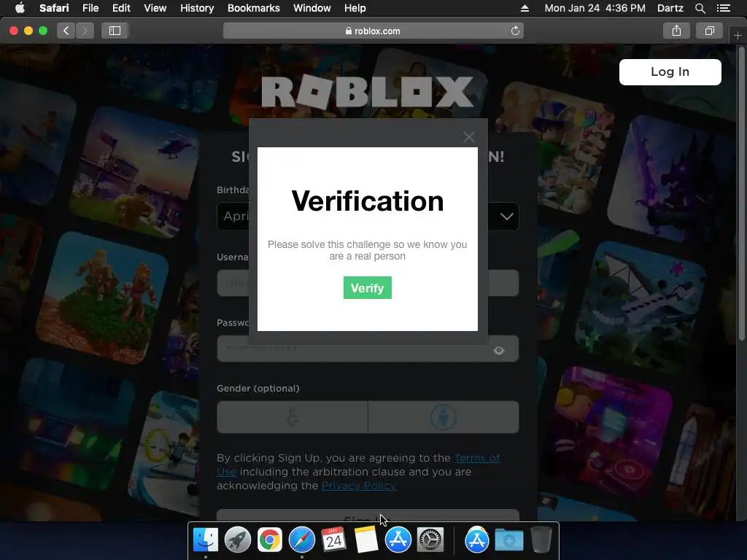Open Launchpad from the Dock
747x560 pixels.
[238, 540]
